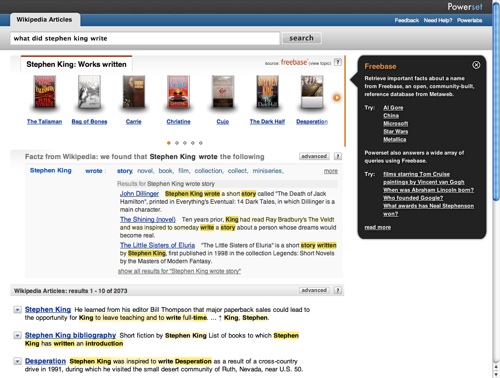Viewport: 500px width, 378px height.
Task: Expand the Desperation article result
Action: pyautogui.click(x=17, y=361)
